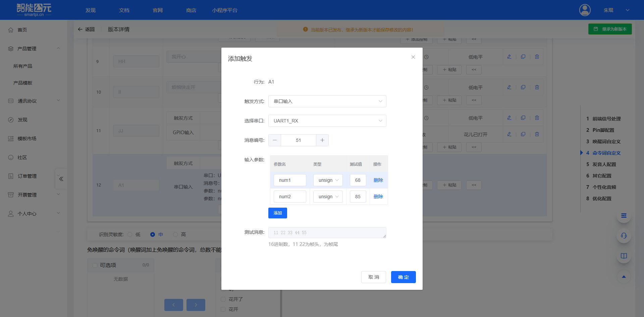Click the plus icon to increase message number
Screen dimensions: 644x317
[x=322, y=140]
